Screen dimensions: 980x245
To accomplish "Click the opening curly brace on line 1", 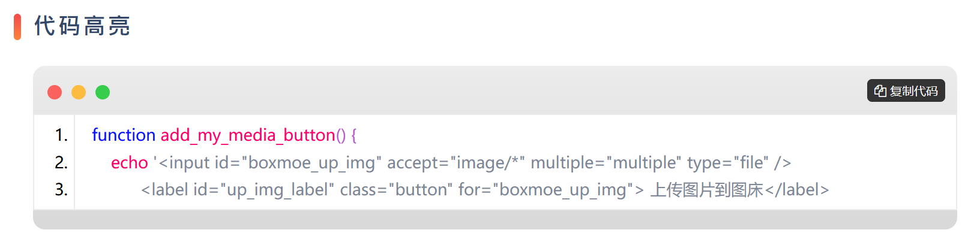I will (x=354, y=135).
